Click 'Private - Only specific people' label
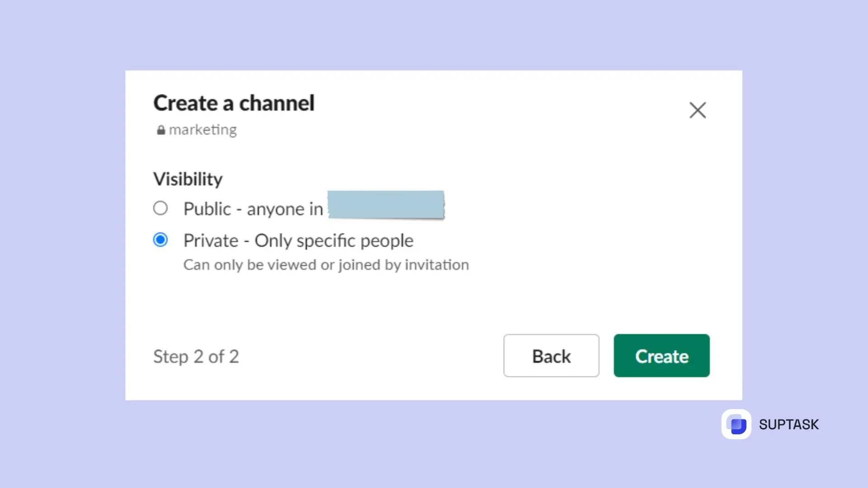The width and height of the screenshot is (868, 488). click(298, 240)
